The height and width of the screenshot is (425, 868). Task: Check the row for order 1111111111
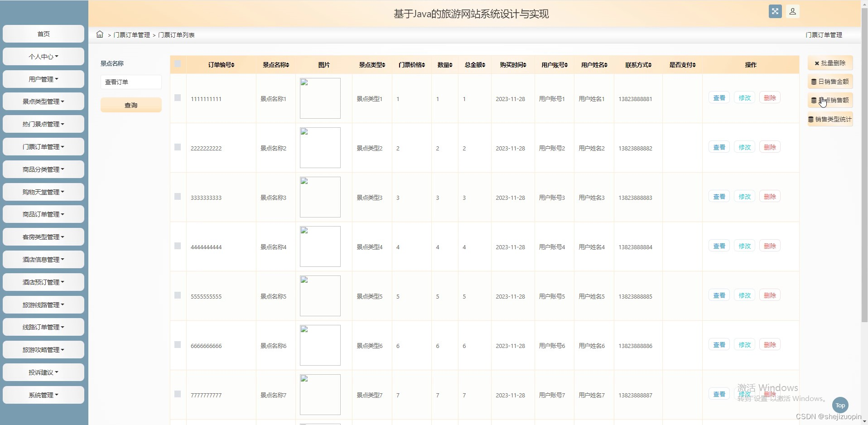tap(178, 98)
